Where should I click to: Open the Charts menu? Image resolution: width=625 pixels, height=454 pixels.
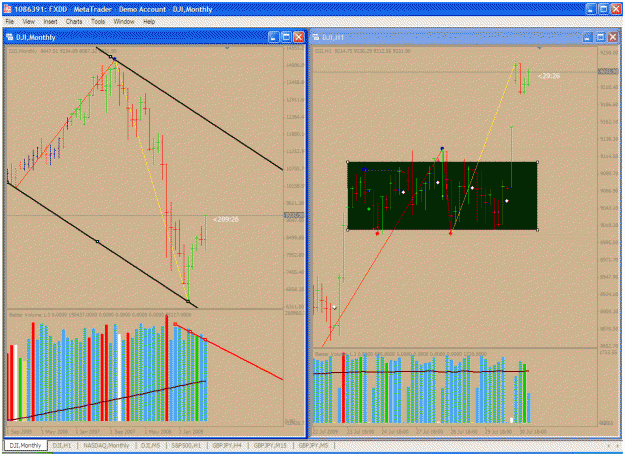tap(74, 22)
